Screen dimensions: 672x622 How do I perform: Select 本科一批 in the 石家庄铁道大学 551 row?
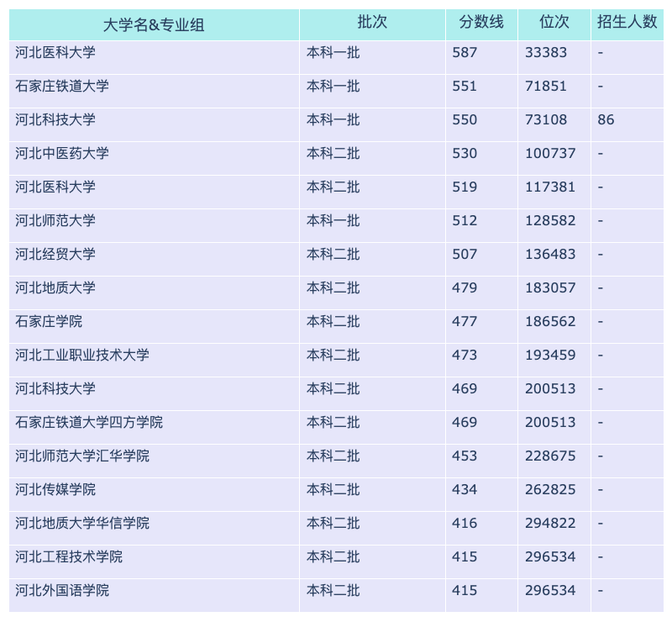click(333, 87)
